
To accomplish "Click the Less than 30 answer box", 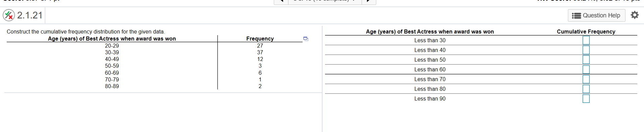I will click(x=586, y=40).
